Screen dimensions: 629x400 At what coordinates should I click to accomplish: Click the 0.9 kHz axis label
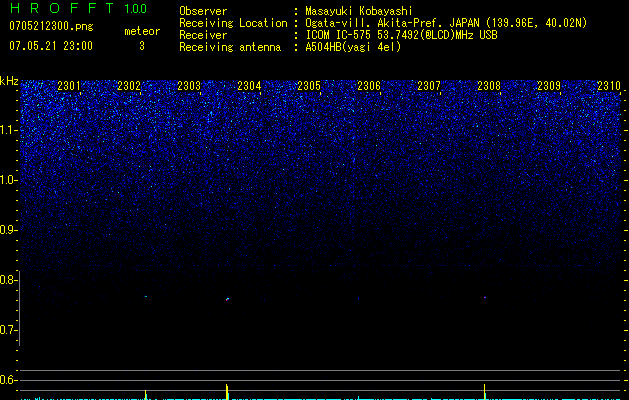point(9,230)
